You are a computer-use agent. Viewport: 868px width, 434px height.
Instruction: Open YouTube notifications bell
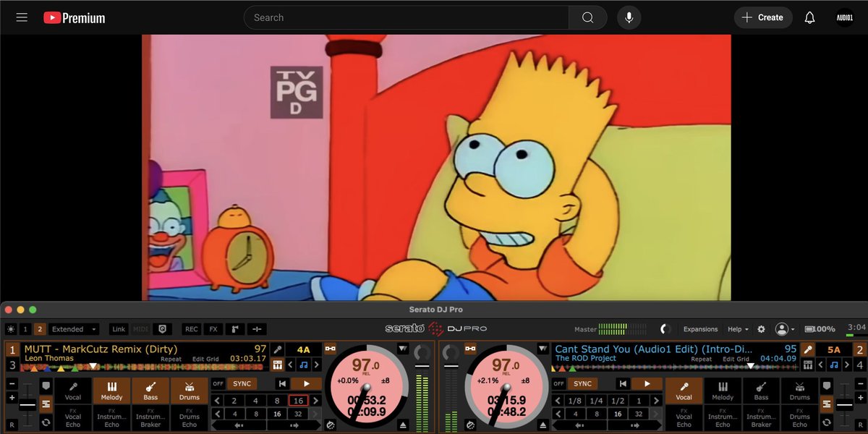pos(810,17)
